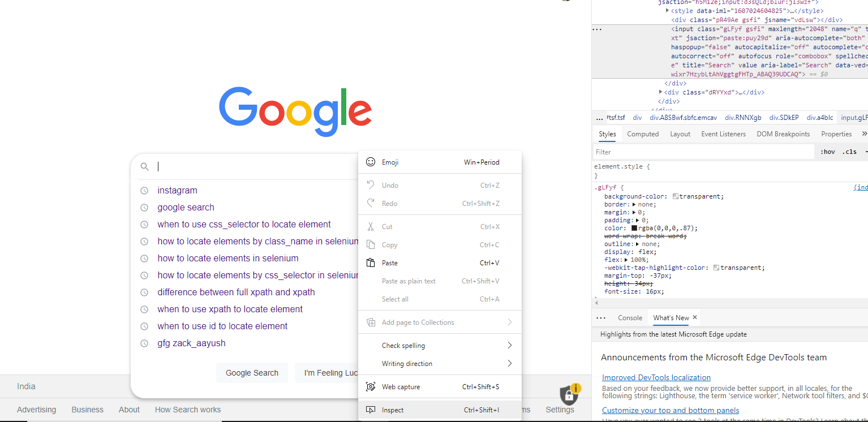868x422 pixels.
Task: Click the left arrow of Styles horizontal scrollbar
Action: 596,303
